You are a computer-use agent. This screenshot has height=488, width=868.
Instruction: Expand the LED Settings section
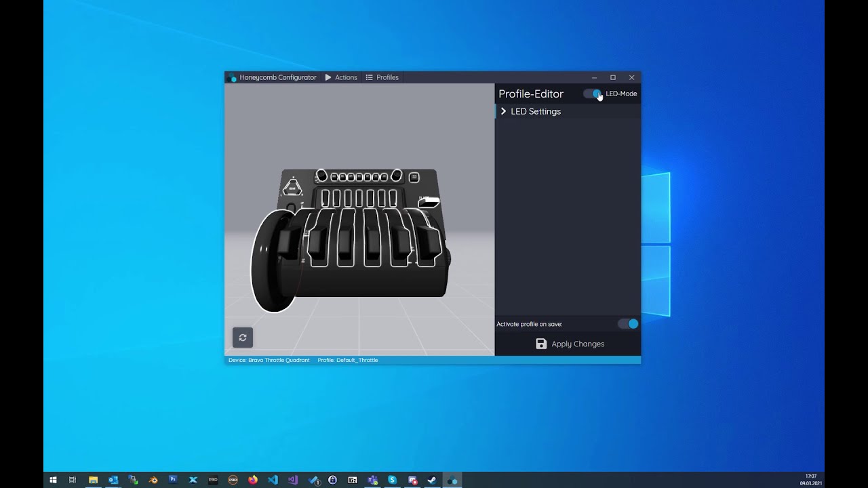click(568, 111)
